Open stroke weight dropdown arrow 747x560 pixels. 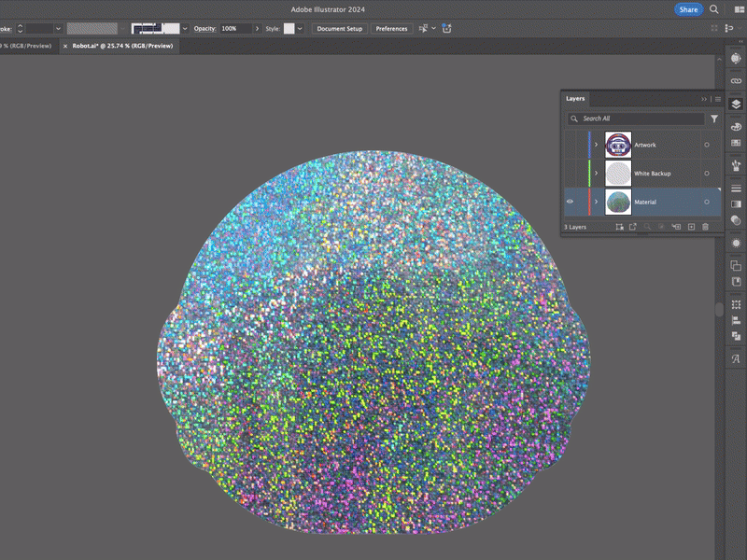[x=58, y=29]
